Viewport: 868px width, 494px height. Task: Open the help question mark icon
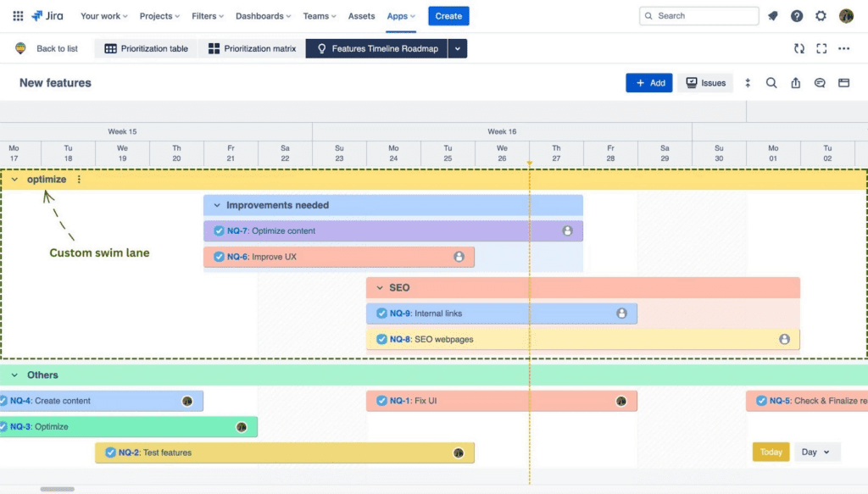pyautogui.click(x=797, y=16)
